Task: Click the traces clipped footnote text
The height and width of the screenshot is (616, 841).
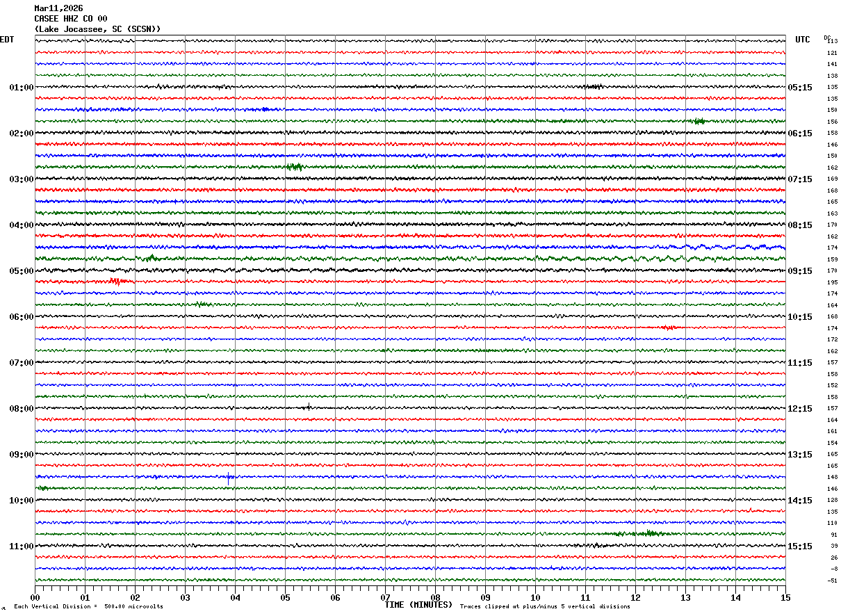Action: click(545, 607)
